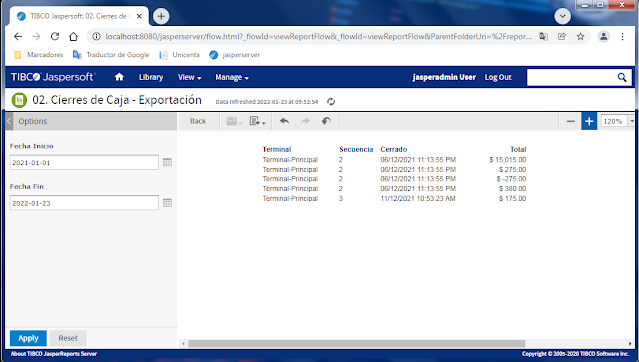Open the Marcadores bookmarks folder
The image size is (639, 362).
point(39,55)
